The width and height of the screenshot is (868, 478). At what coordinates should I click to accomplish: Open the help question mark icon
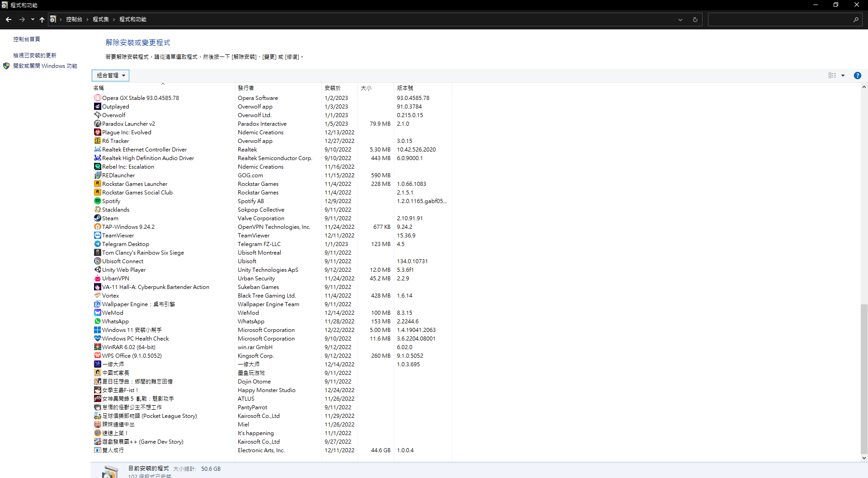pyautogui.click(x=857, y=76)
